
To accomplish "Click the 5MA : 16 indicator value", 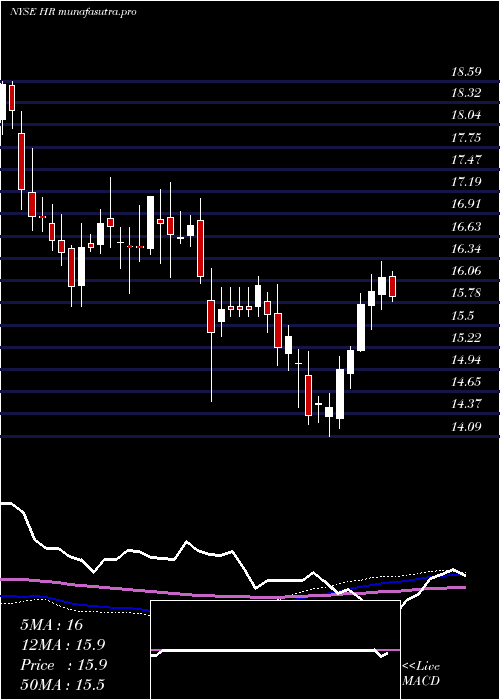I will [x=52, y=625].
